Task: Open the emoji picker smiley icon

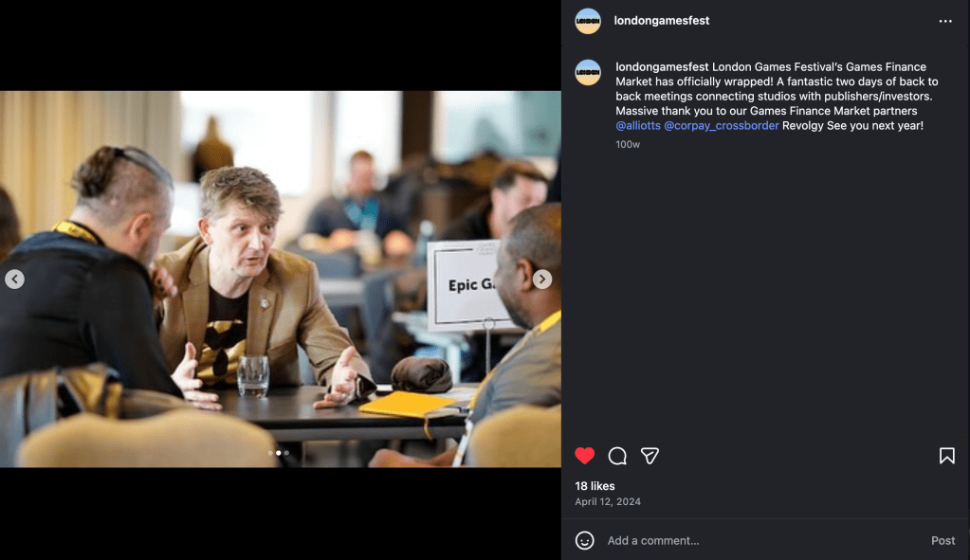Action: click(x=585, y=540)
